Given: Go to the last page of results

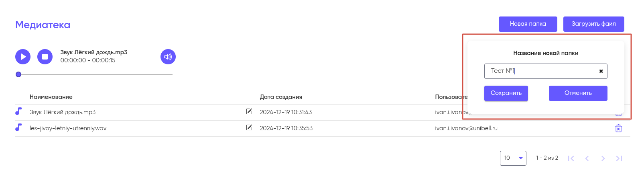Looking at the screenshot, I should click(619, 158).
